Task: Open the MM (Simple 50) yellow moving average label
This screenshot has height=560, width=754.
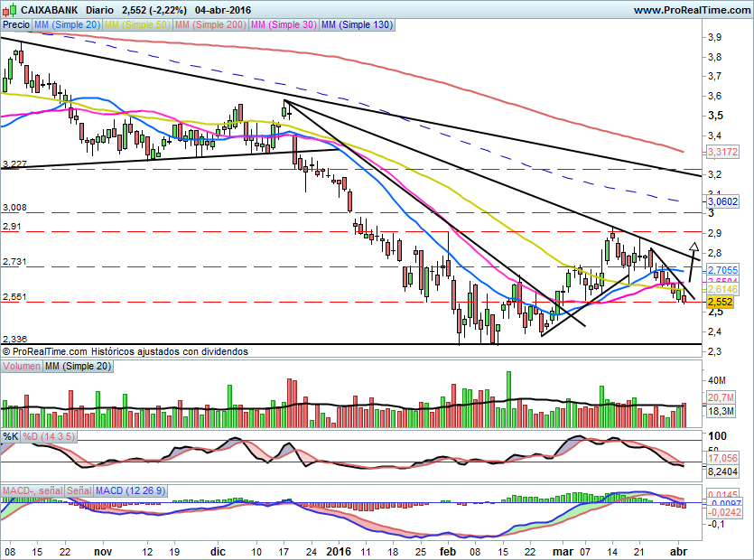Action: tap(137, 24)
